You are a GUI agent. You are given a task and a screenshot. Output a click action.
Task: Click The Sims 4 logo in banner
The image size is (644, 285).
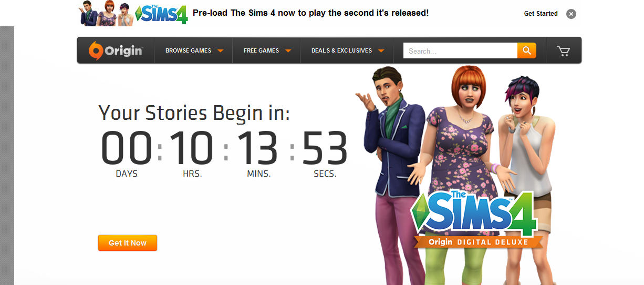click(x=161, y=13)
